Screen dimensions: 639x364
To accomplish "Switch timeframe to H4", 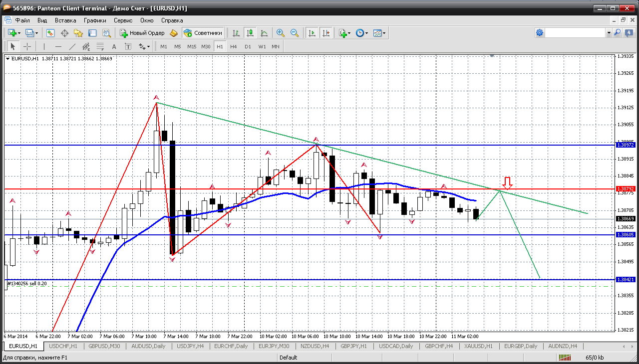I will pos(234,46).
